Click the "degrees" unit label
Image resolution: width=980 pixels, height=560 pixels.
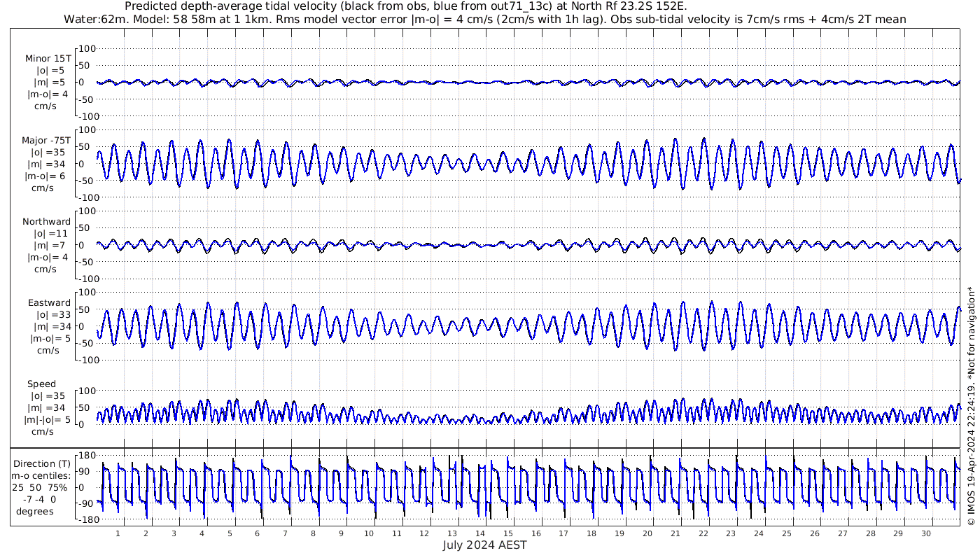point(35,512)
